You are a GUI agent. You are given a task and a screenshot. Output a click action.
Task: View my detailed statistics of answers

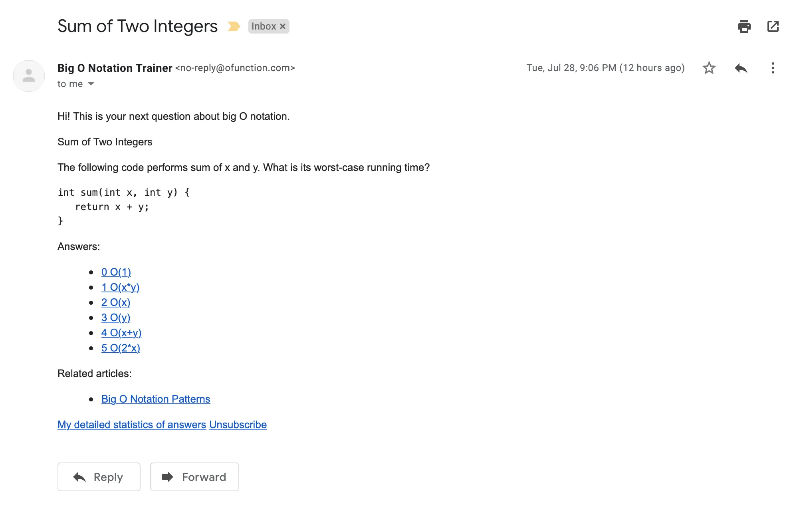coord(132,425)
